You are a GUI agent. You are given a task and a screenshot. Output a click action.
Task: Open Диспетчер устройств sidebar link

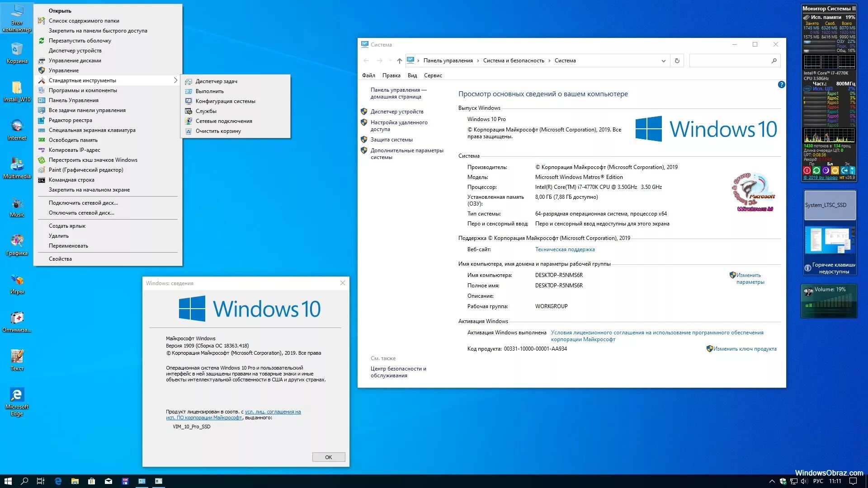pyautogui.click(x=397, y=112)
